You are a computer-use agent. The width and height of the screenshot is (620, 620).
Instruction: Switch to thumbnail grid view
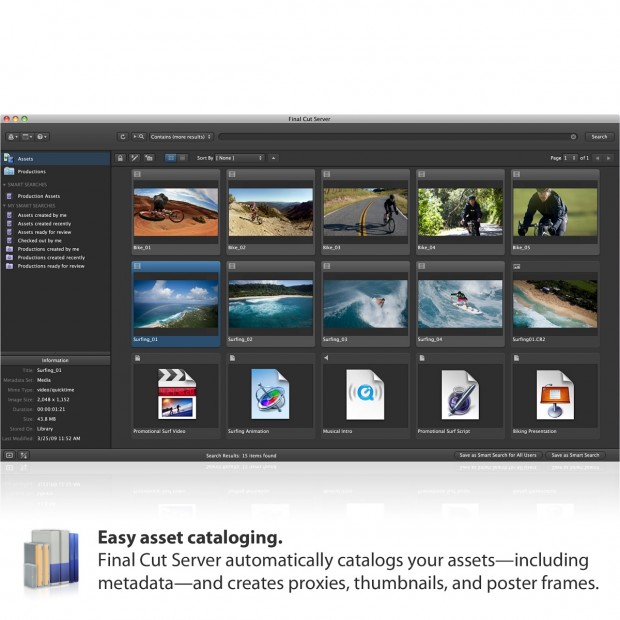pyautogui.click(x=171, y=158)
